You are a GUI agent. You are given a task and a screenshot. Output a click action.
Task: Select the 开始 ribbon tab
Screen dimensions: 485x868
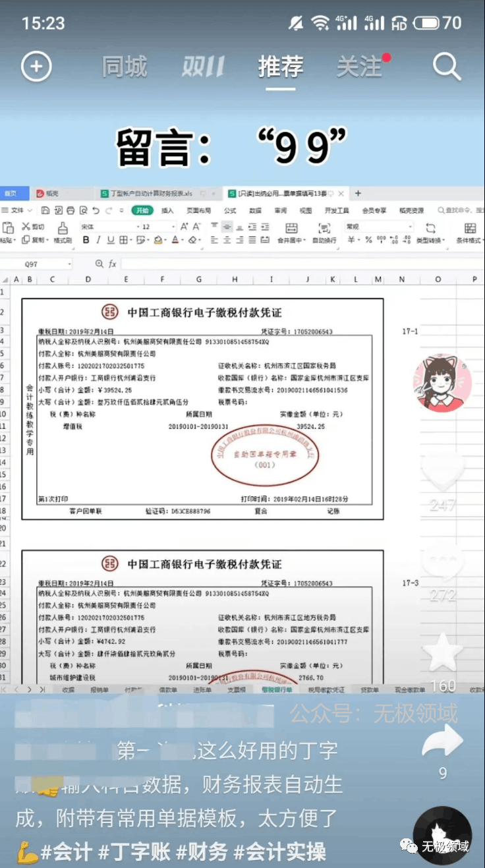142,211
